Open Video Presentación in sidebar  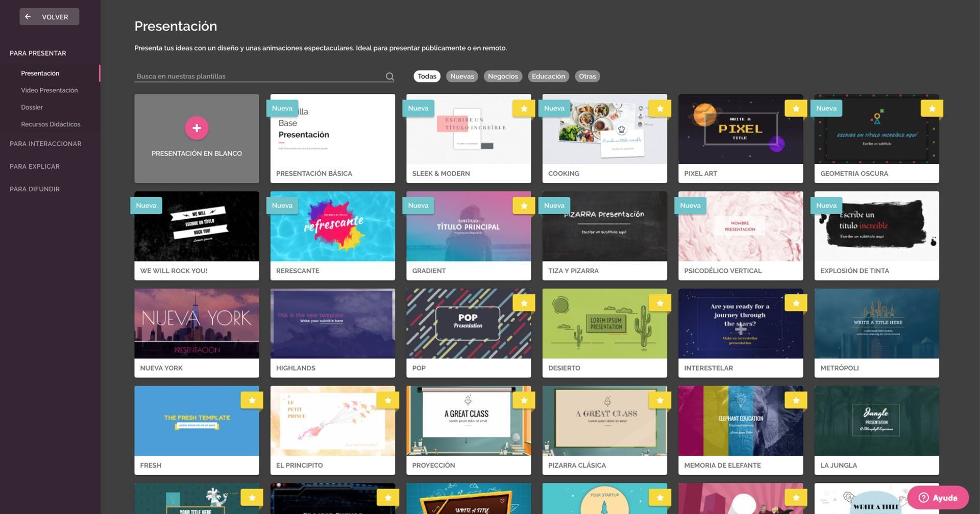50,90
